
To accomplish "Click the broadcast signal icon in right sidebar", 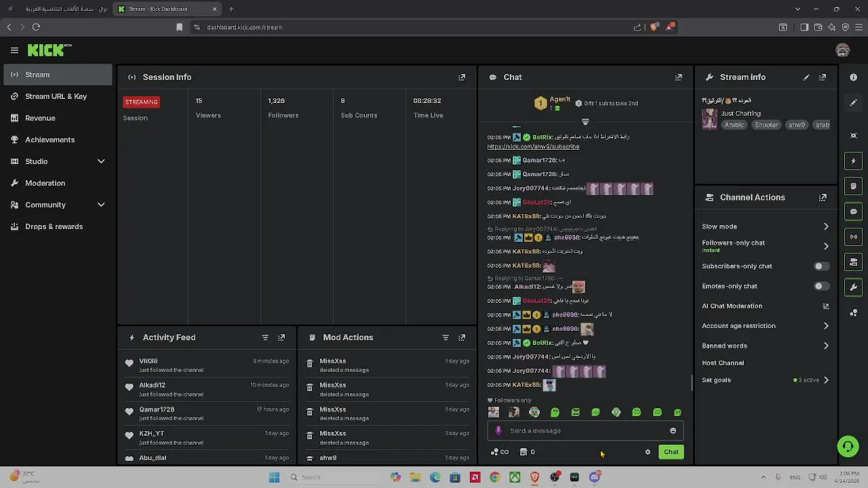I will [854, 237].
